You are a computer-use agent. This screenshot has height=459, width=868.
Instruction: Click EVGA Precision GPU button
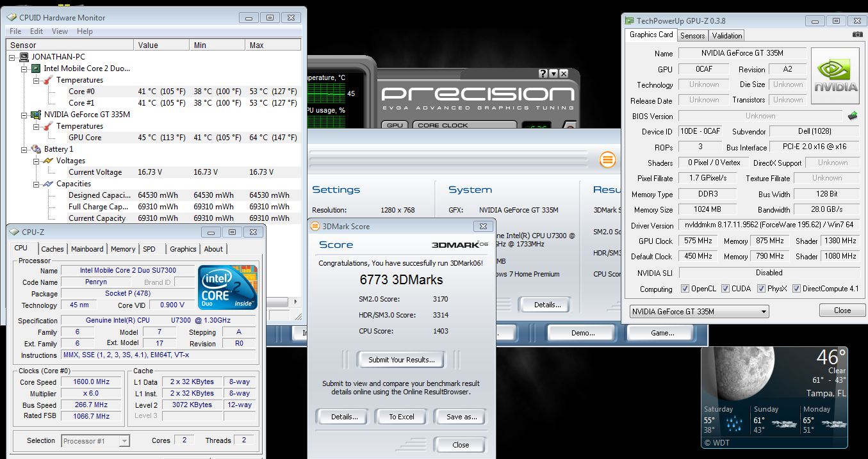click(x=395, y=125)
